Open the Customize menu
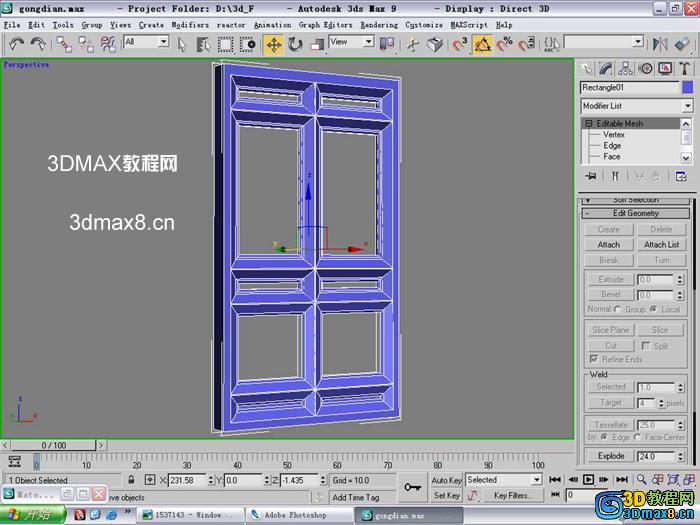Viewport: 700px width, 525px height. pos(424,25)
